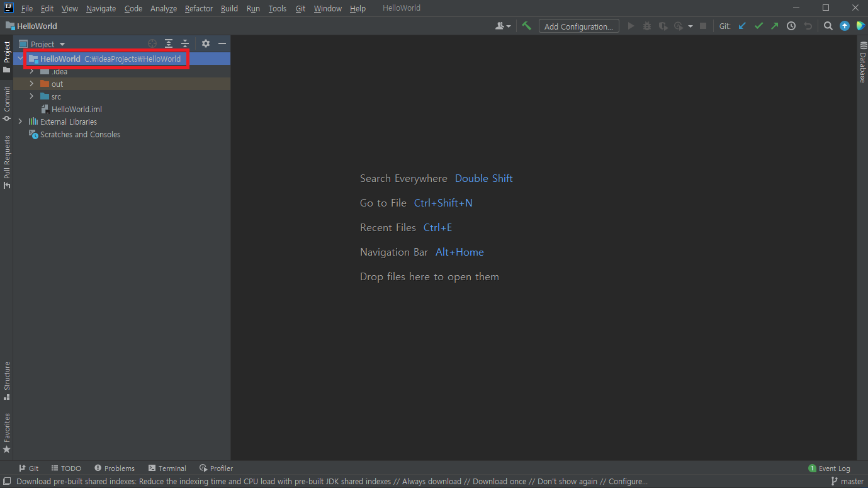Click the Build Project hammer icon
This screenshot has width=868, height=488.
tap(527, 26)
